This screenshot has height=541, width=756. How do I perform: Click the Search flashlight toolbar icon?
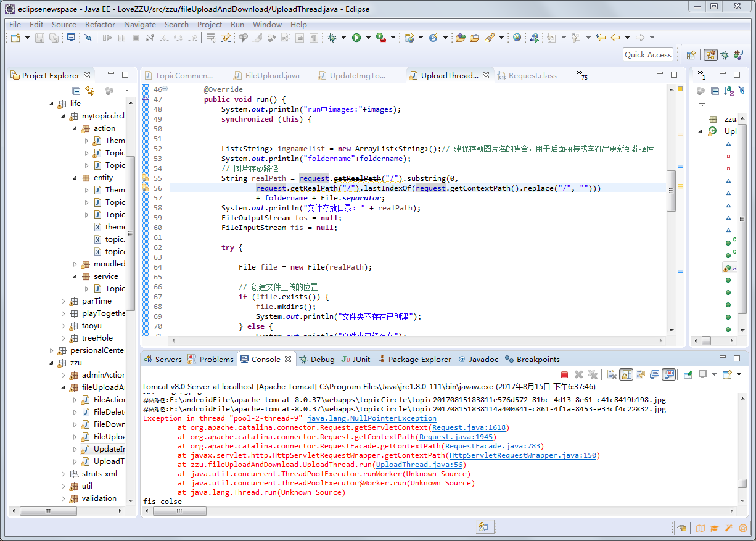(490, 38)
